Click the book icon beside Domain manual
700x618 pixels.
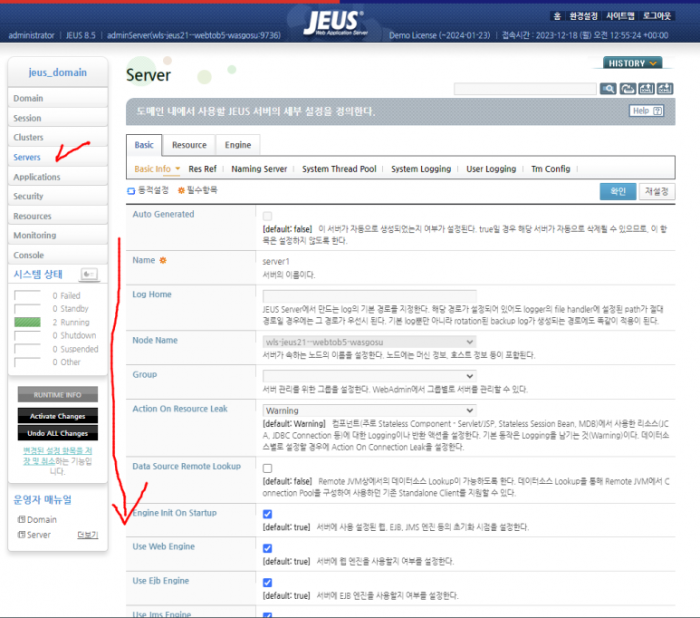coord(21,519)
